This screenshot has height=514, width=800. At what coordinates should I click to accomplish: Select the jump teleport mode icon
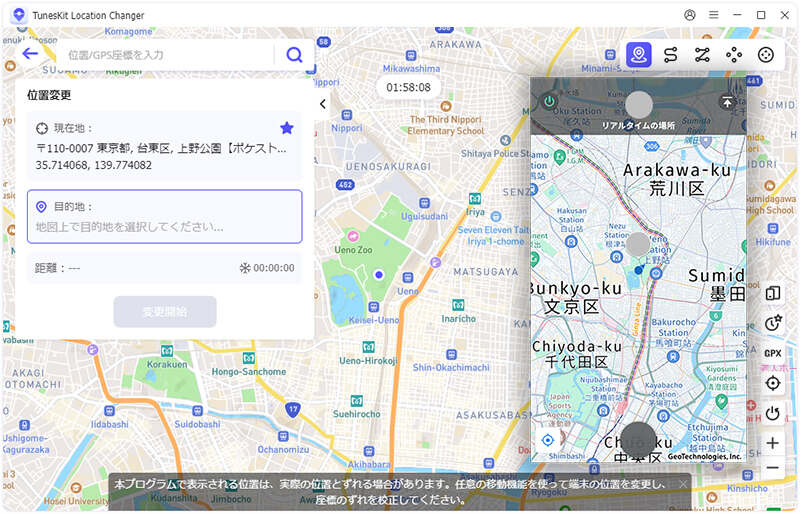pos(734,55)
